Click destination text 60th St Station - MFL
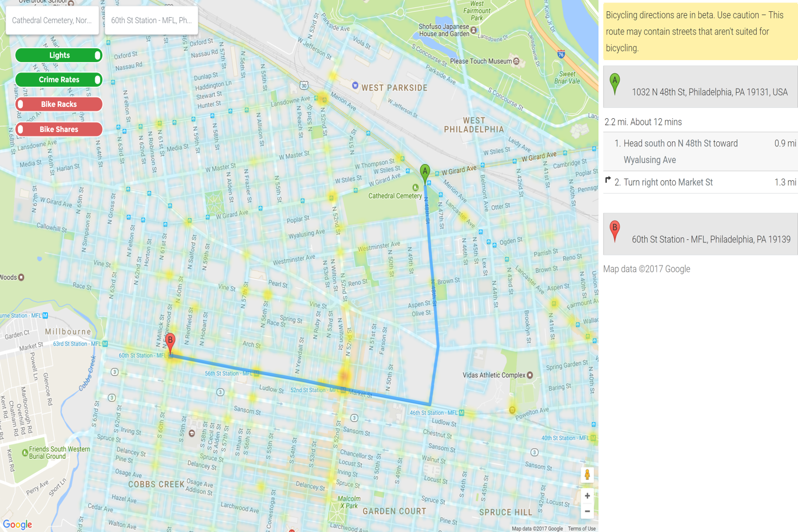 [711, 239]
